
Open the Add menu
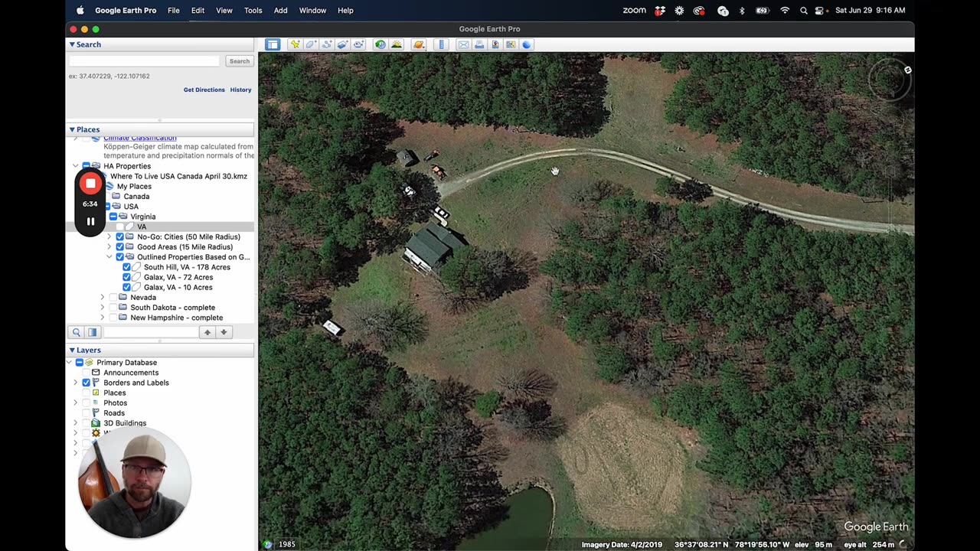coord(281,10)
